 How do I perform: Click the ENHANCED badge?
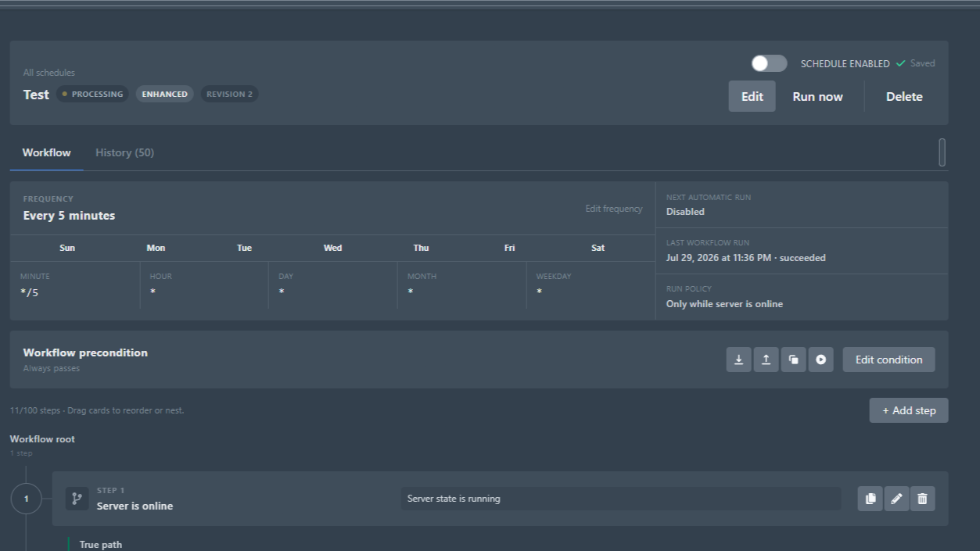tap(164, 94)
